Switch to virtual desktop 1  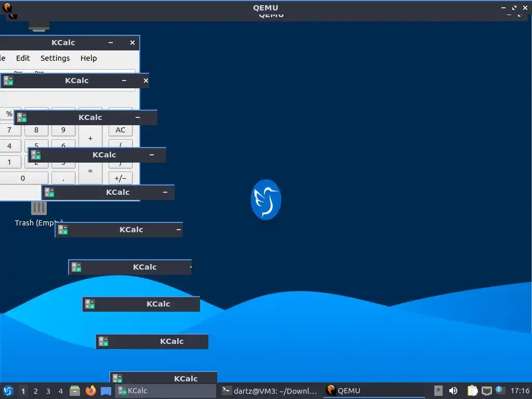tap(23, 391)
